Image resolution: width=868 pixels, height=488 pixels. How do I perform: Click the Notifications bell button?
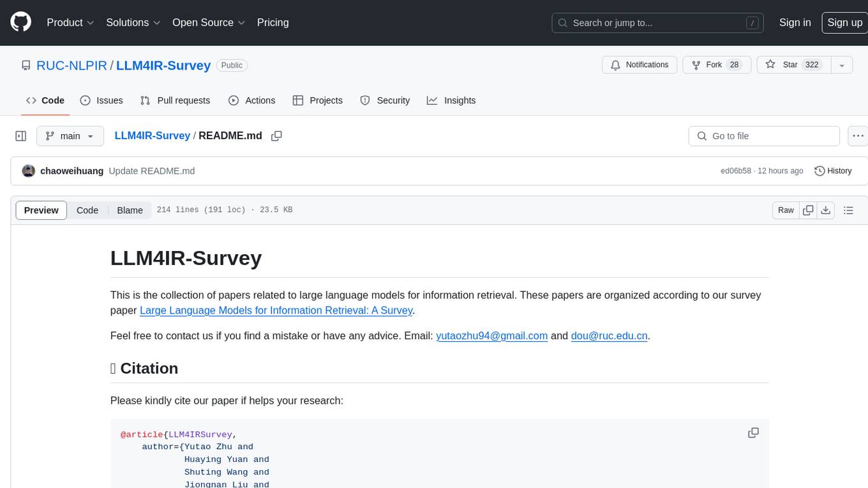(640, 65)
